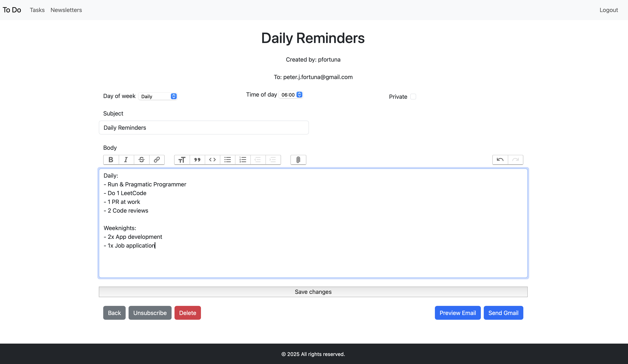Insert a code block
Image resolution: width=628 pixels, height=364 pixels.
212,160
